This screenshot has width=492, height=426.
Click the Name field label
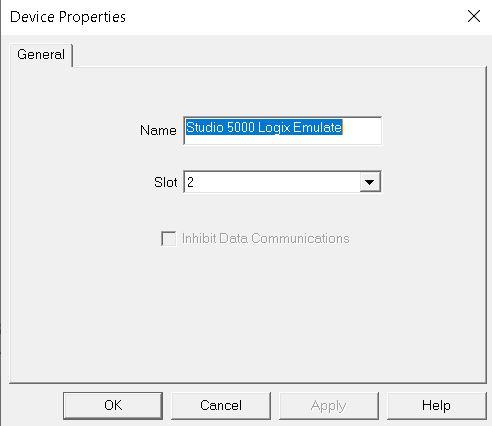pyautogui.click(x=158, y=130)
